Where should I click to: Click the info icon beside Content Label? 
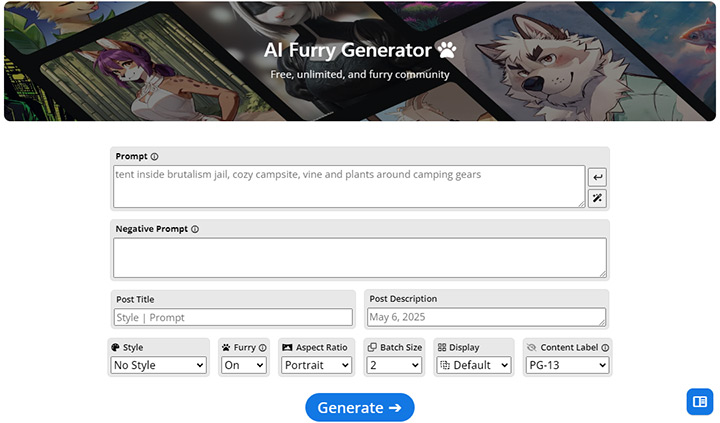tap(605, 348)
